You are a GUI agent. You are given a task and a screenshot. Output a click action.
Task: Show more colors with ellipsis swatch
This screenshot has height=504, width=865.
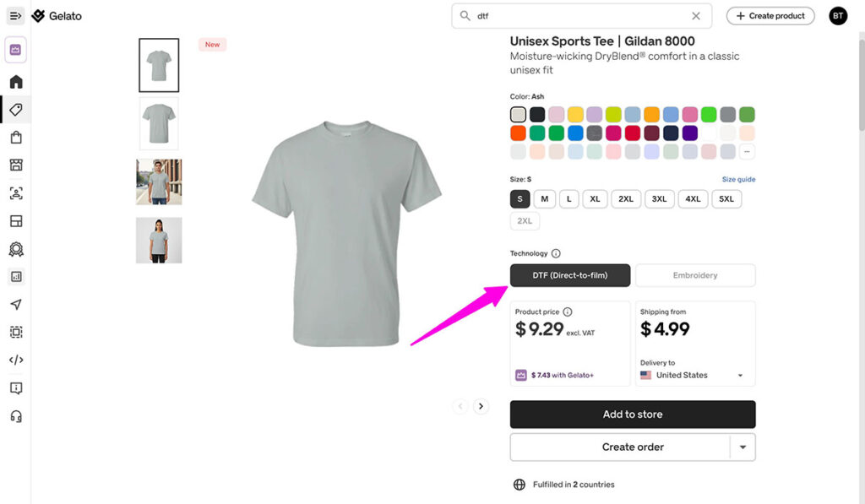[x=747, y=152]
